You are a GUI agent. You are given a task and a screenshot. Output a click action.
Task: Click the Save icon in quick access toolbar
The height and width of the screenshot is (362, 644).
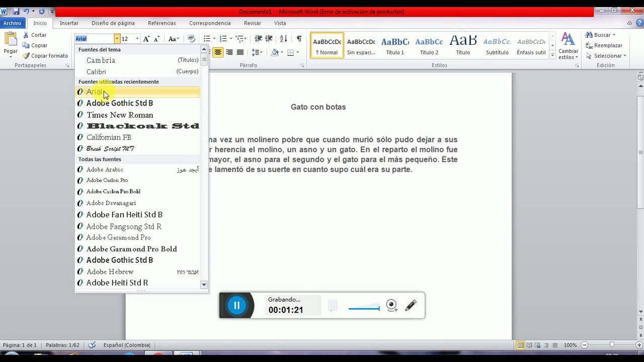click(16, 11)
